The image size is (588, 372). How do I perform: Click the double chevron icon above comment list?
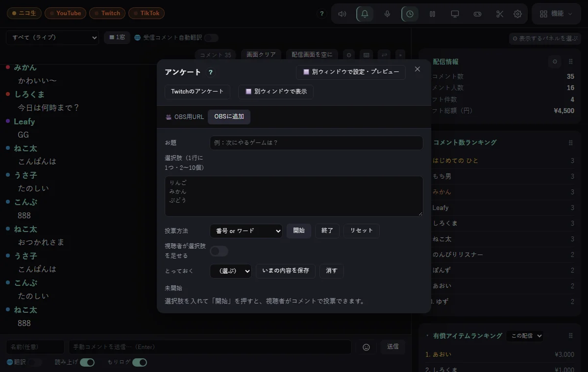(400, 55)
